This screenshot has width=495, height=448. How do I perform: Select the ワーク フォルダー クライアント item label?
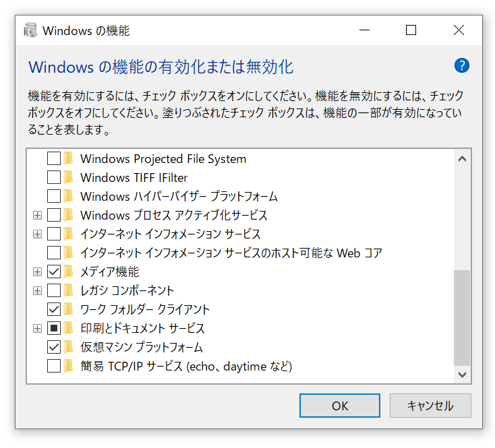[x=145, y=310]
